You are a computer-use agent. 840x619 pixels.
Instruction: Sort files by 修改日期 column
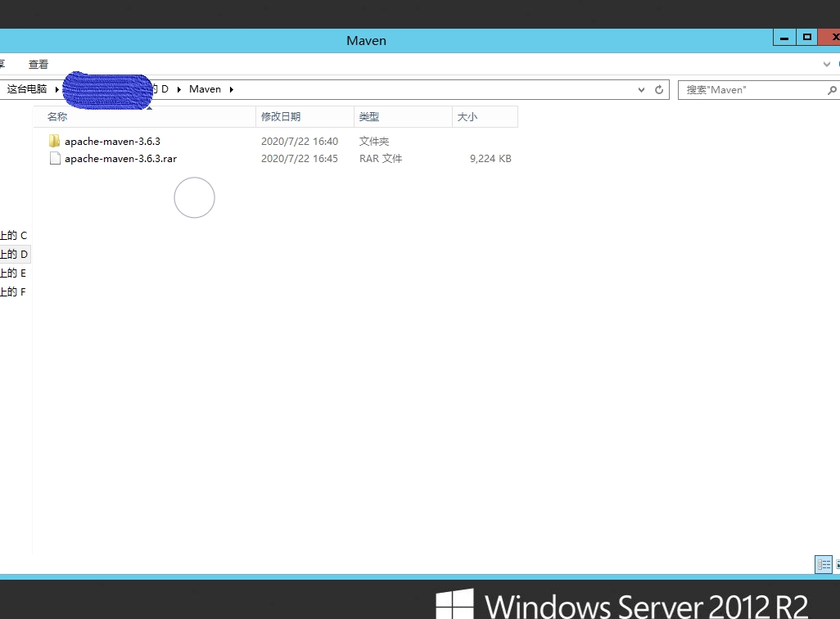[281, 117]
